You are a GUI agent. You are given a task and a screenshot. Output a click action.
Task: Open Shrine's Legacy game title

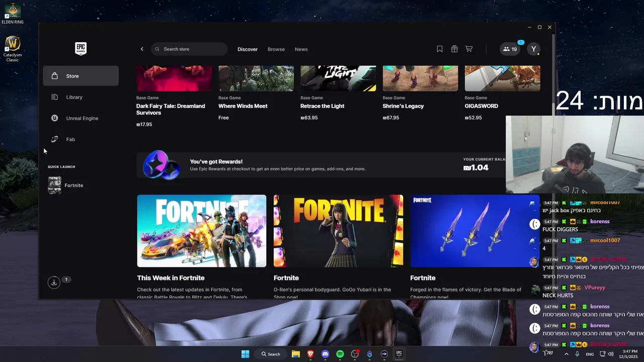(x=404, y=106)
